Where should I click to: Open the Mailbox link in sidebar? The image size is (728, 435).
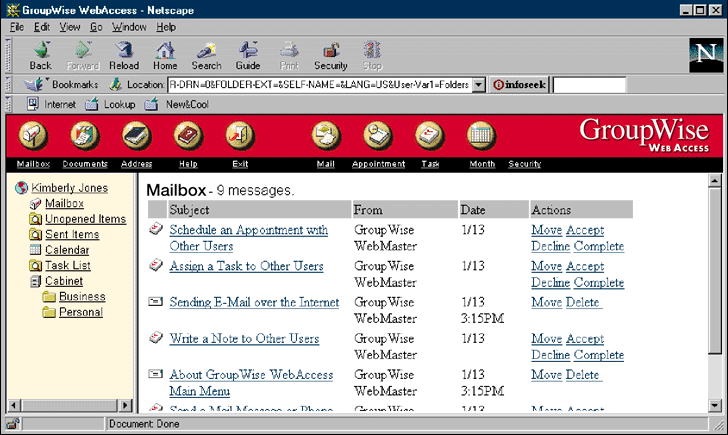[64, 203]
